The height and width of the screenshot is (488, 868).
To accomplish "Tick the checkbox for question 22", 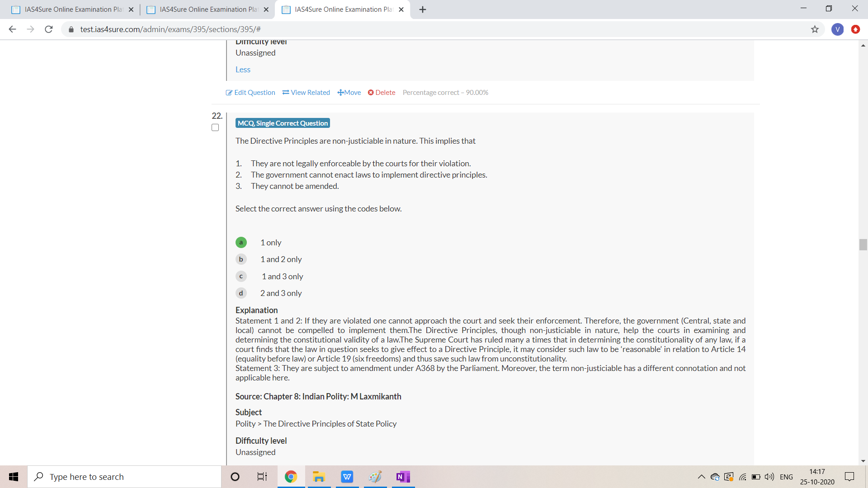I will click(215, 128).
